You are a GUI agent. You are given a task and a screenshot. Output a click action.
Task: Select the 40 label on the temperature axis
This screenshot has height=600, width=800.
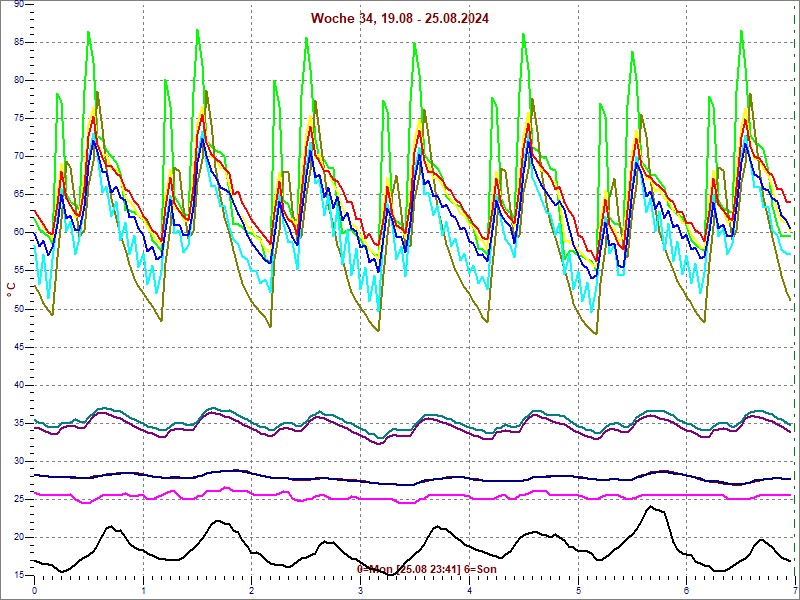pos(18,385)
